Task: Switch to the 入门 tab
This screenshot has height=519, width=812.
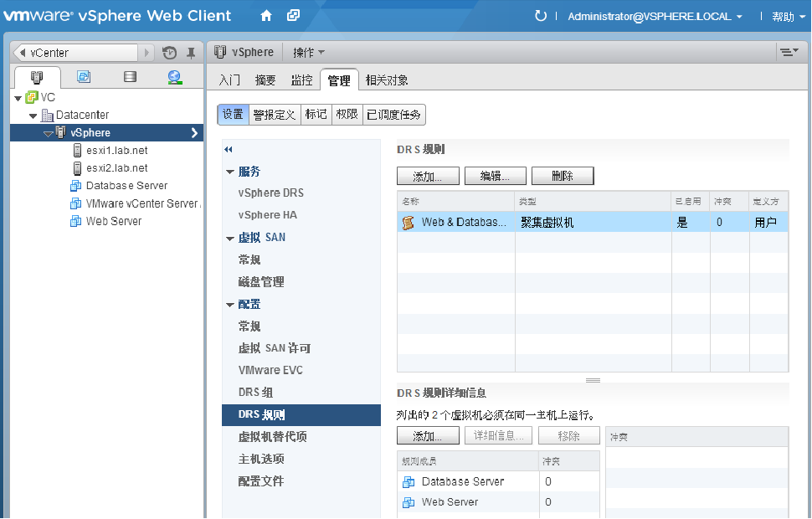Action: pyautogui.click(x=229, y=80)
